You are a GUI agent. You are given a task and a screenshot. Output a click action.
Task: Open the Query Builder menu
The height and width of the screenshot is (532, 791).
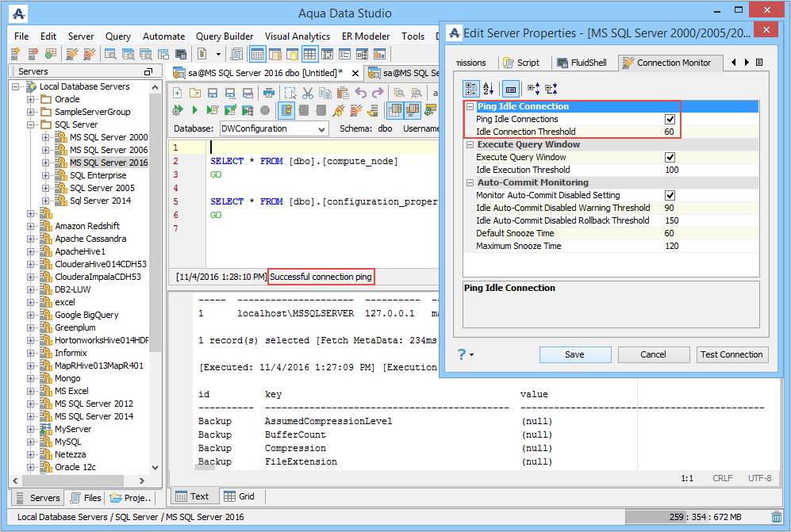click(x=225, y=36)
